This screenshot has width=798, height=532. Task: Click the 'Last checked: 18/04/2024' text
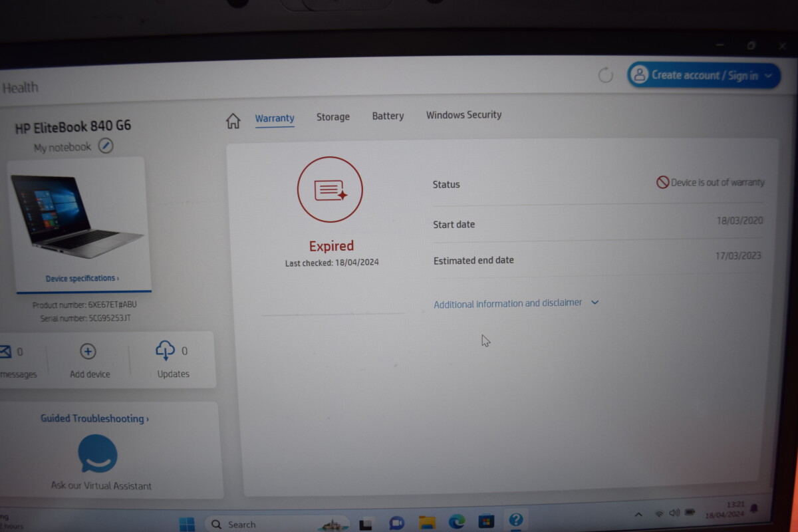click(332, 263)
